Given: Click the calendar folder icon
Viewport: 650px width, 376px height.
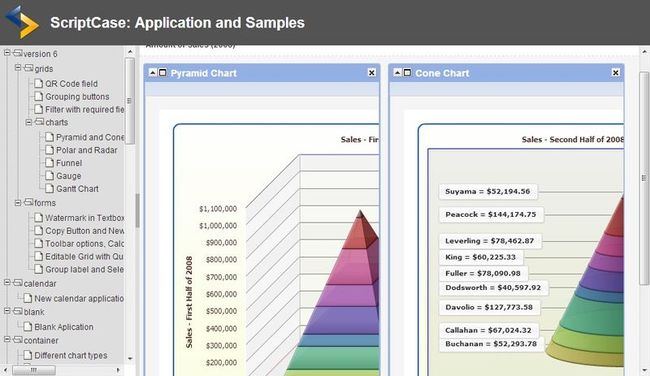Looking at the screenshot, I should click(x=17, y=283).
